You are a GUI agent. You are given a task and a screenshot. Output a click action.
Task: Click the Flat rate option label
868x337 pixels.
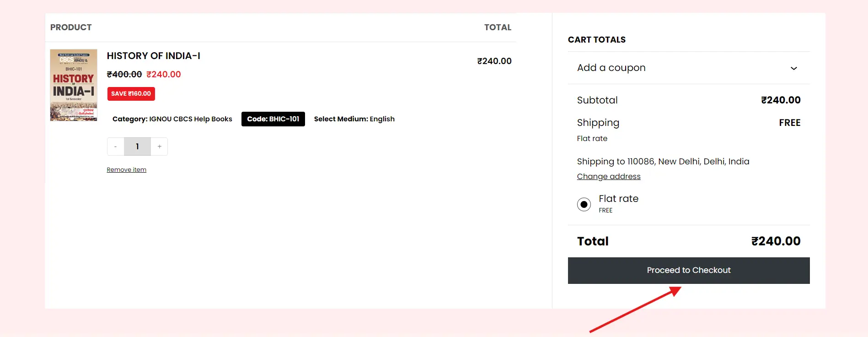click(x=619, y=199)
